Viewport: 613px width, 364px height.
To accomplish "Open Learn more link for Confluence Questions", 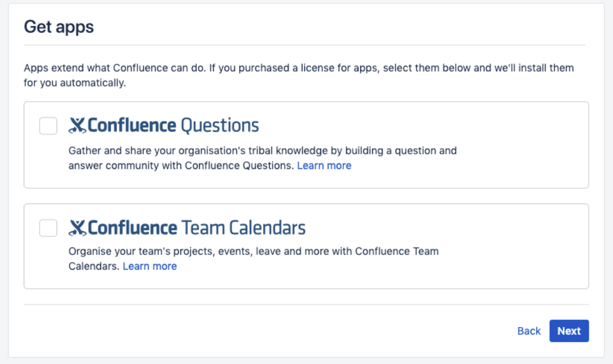I will tap(324, 166).
